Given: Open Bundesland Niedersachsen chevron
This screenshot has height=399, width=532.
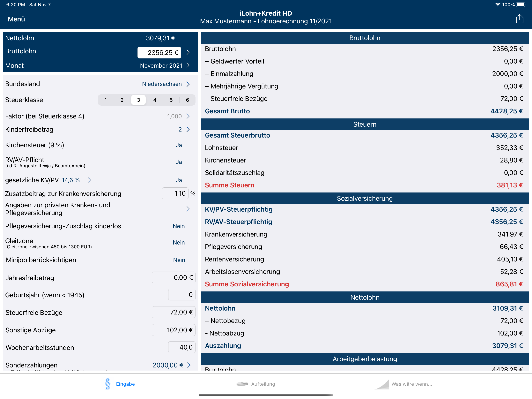Looking at the screenshot, I should pos(188,84).
